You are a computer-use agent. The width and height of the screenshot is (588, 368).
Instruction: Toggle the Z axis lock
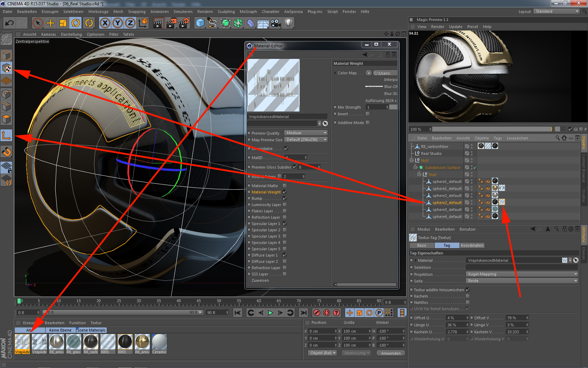pos(130,23)
